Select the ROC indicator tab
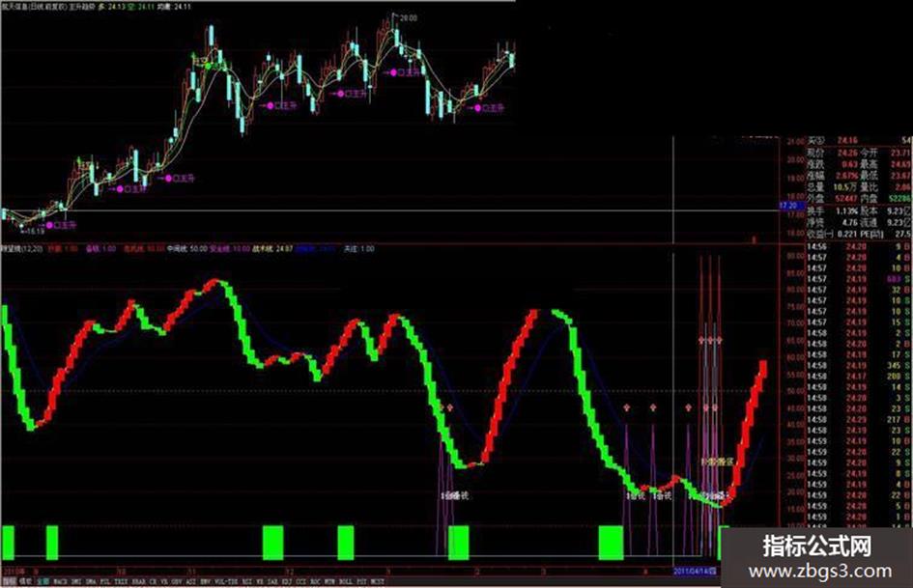Image resolution: width=913 pixels, height=588 pixels. pyautogui.click(x=316, y=581)
